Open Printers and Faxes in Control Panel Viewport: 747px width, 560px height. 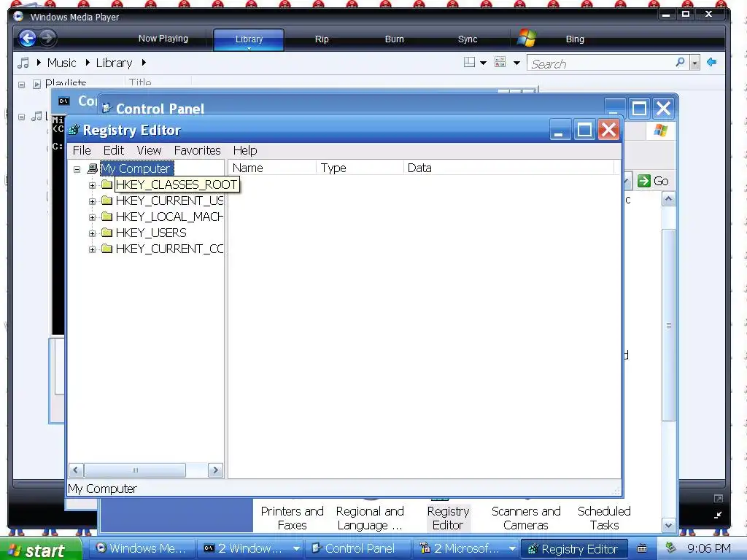(292, 518)
